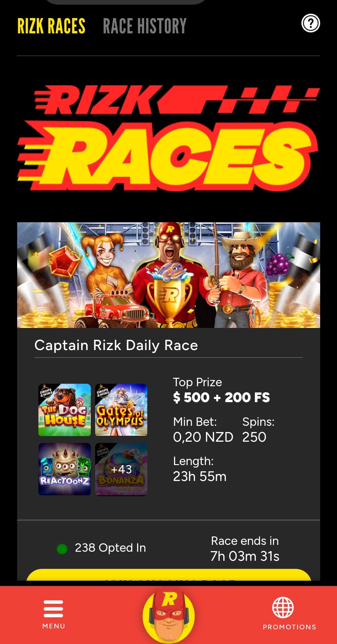Tap the Rizk Races logo banner
The image size is (337, 644).
click(x=168, y=138)
